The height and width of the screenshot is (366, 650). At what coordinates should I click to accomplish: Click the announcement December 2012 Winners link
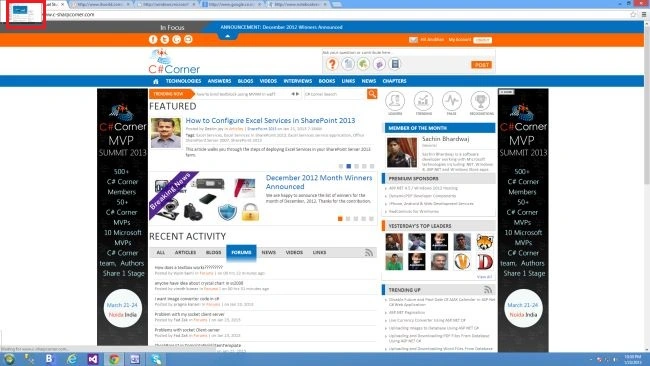pyautogui.click(x=281, y=27)
